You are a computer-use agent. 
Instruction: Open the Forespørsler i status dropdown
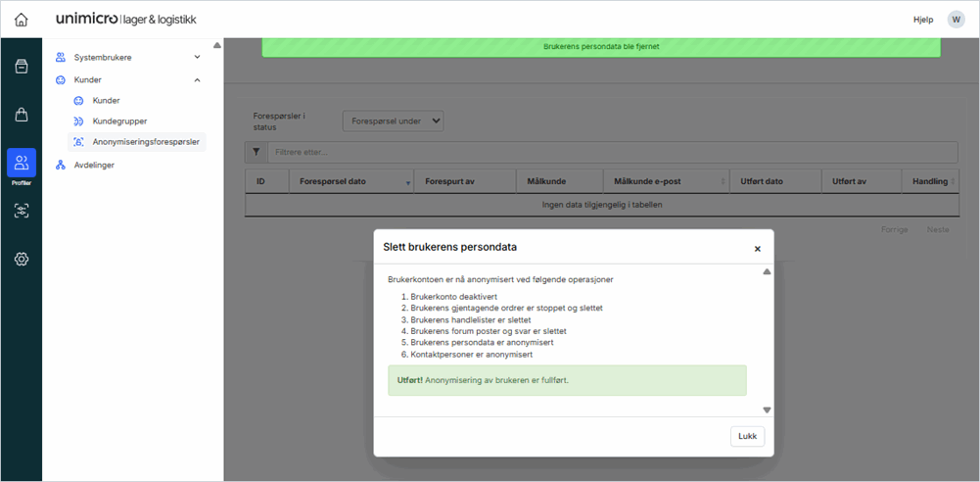click(x=393, y=120)
